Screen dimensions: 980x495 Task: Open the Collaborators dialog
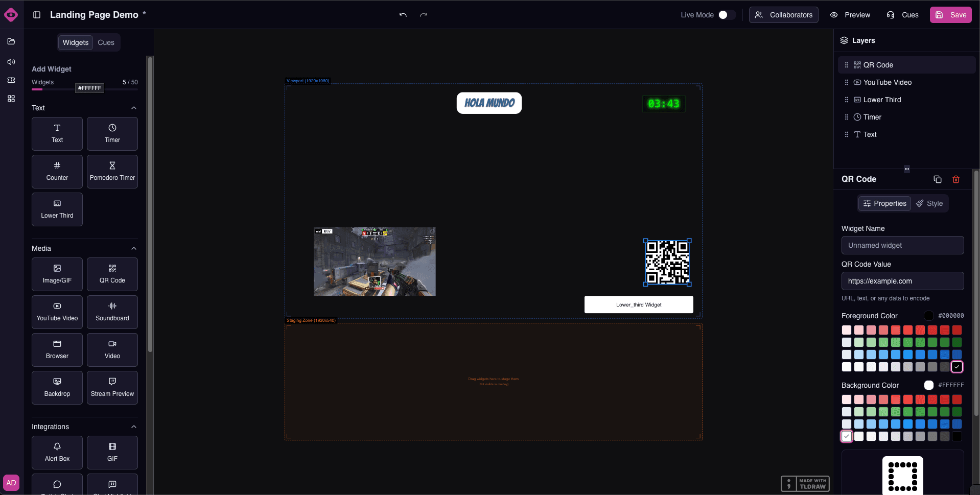pos(783,15)
